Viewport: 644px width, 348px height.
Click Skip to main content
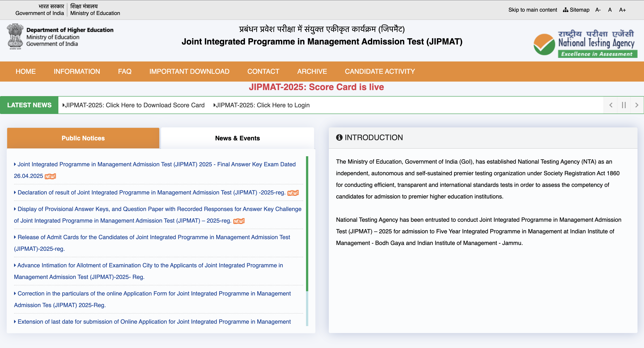point(533,10)
